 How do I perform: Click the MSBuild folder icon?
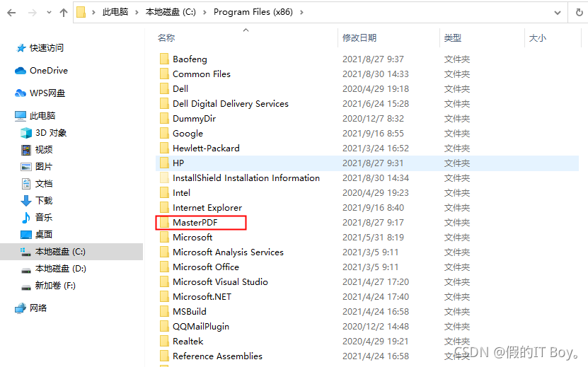[x=164, y=312]
